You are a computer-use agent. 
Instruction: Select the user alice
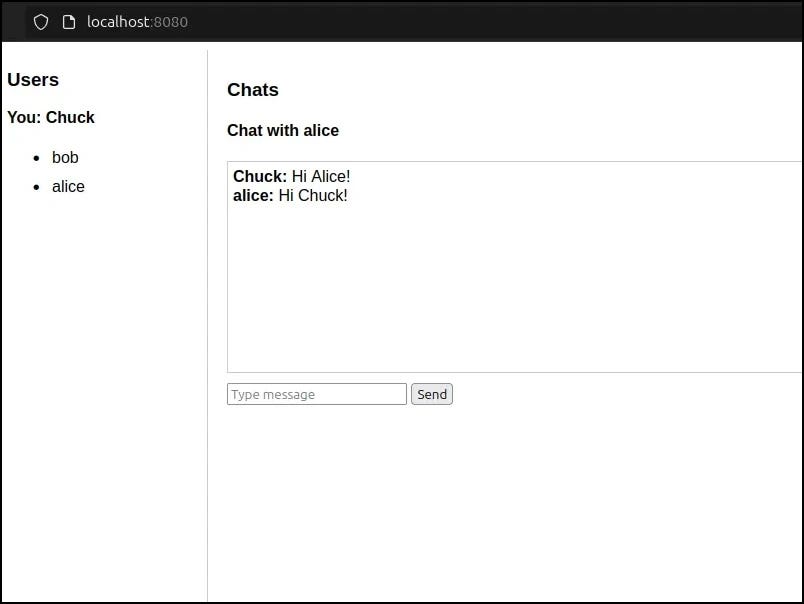point(68,186)
